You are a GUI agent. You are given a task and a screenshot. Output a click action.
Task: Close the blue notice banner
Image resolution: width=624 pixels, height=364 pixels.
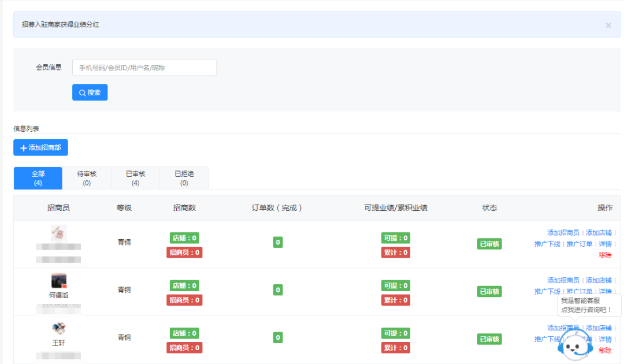click(608, 25)
